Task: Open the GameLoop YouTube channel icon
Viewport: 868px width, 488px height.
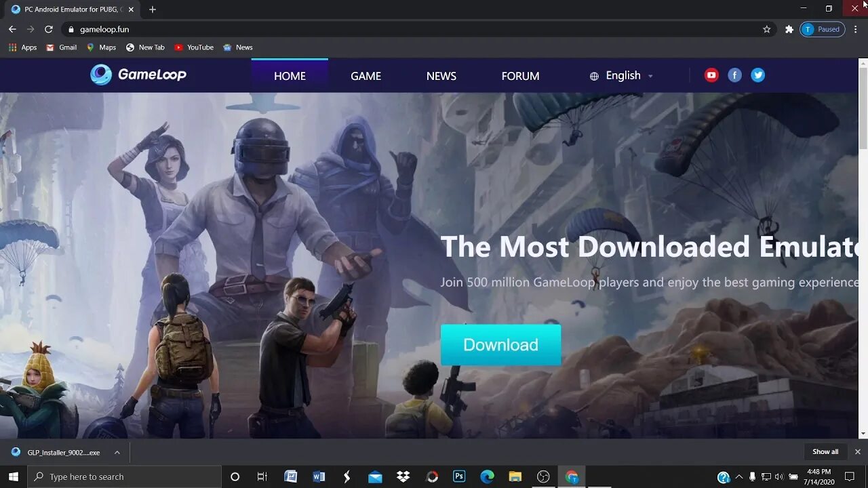Action: [x=711, y=75]
